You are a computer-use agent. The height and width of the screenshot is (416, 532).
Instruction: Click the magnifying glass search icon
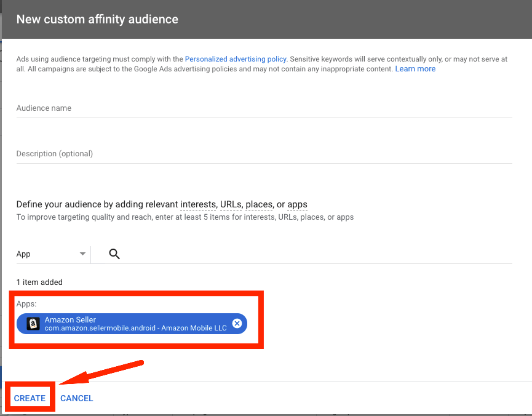tap(114, 254)
